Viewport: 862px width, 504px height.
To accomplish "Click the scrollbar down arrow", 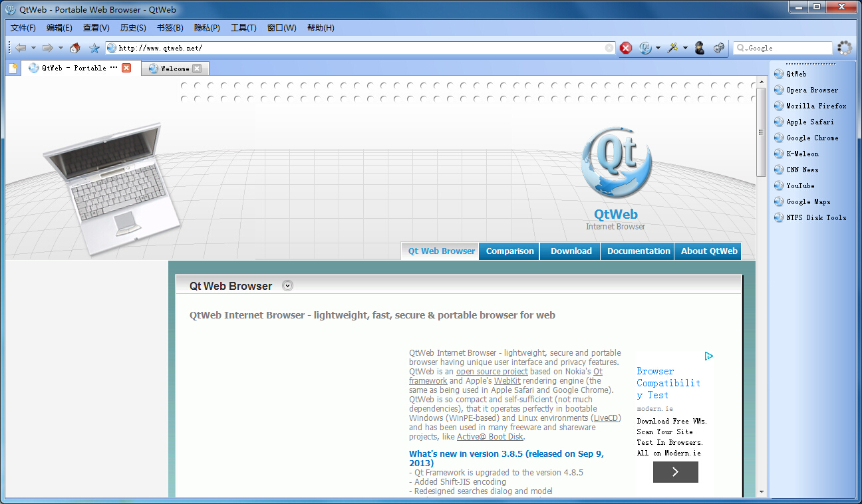I will point(761,493).
